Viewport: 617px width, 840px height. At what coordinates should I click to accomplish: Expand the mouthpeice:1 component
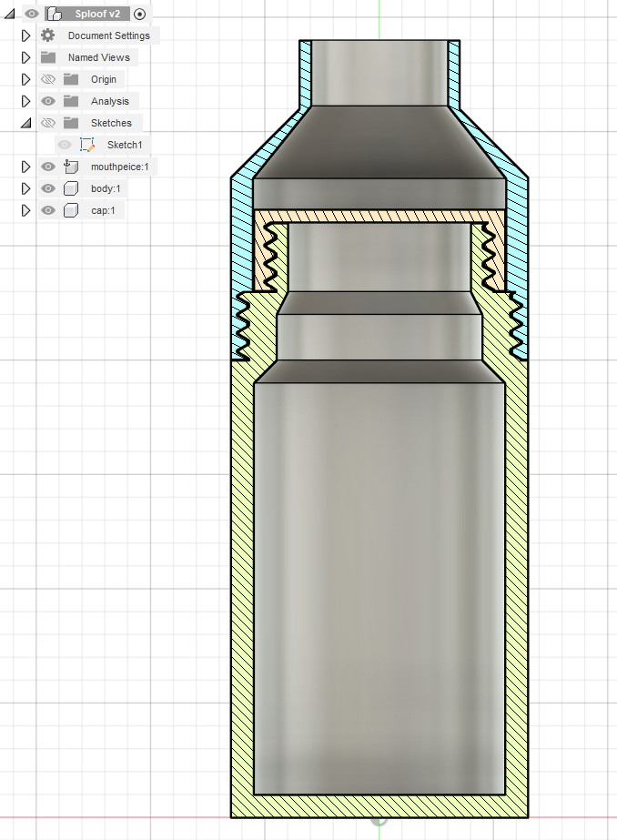coord(25,167)
